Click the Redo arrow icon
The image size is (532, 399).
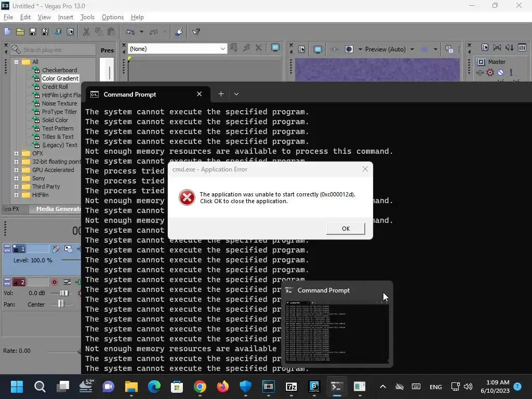[154, 32]
